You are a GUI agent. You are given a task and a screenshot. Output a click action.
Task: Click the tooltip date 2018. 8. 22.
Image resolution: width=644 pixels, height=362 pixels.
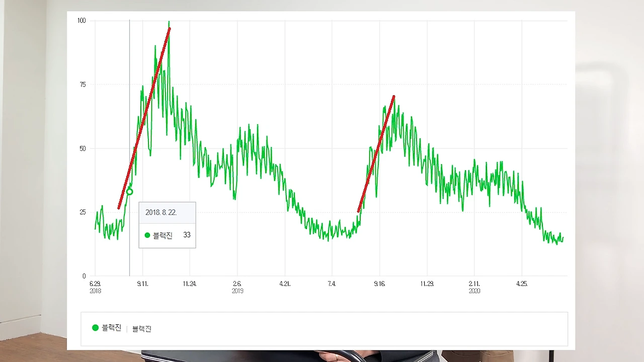click(x=161, y=212)
